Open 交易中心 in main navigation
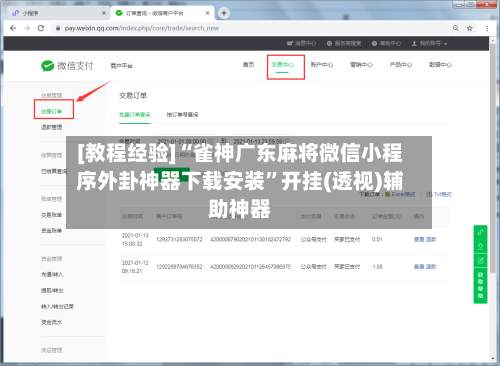 coord(282,65)
